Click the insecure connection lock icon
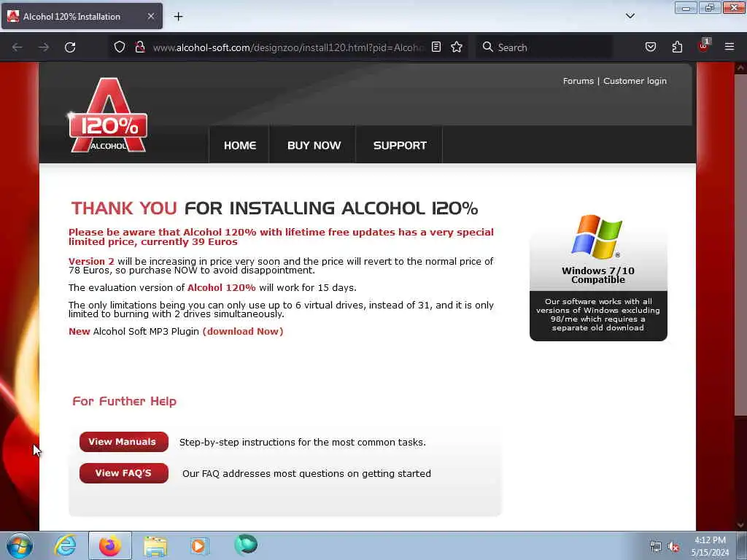 pyautogui.click(x=139, y=47)
